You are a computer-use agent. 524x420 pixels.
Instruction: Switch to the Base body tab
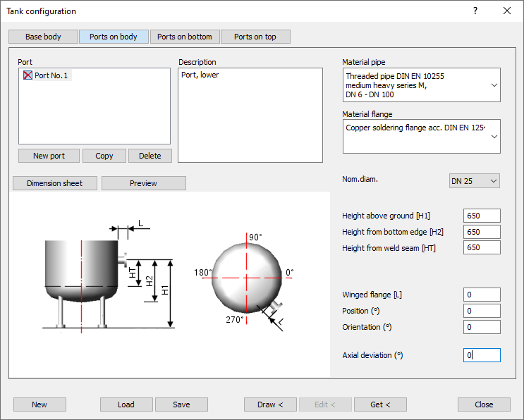[43, 37]
